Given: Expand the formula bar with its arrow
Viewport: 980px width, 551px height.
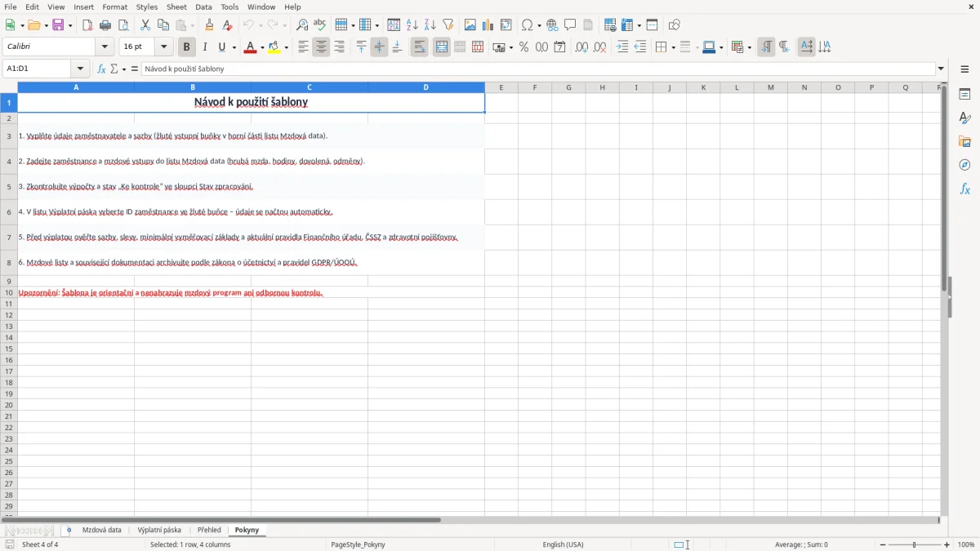Looking at the screenshot, I should [x=942, y=69].
